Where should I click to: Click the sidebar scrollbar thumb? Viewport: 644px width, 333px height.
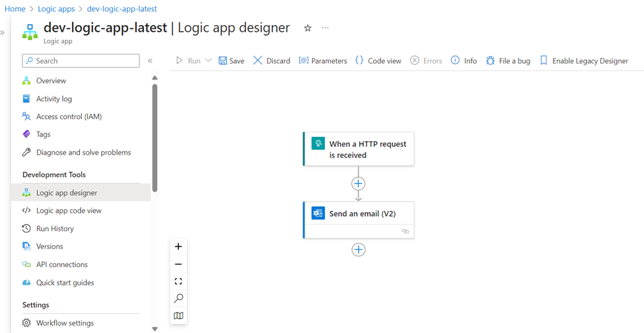click(155, 137)
